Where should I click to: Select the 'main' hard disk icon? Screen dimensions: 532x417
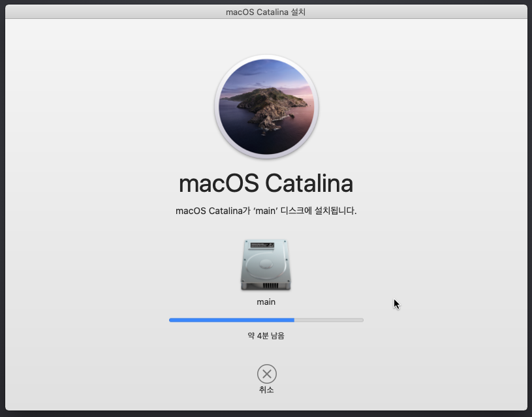pyautogui.click(x=266, y=265)
